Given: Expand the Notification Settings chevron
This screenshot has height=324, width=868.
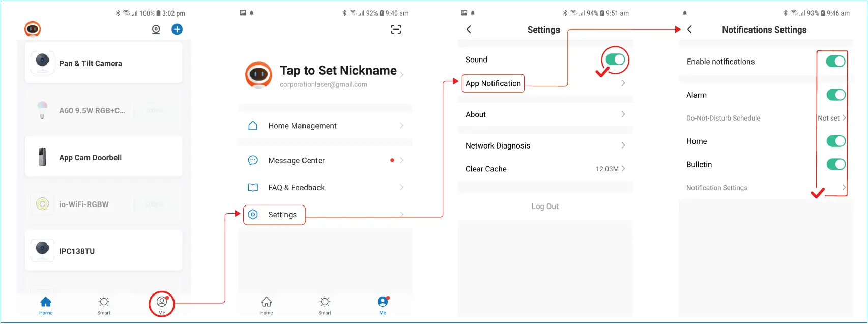Looking at the screenshot, I should (844, 188).
